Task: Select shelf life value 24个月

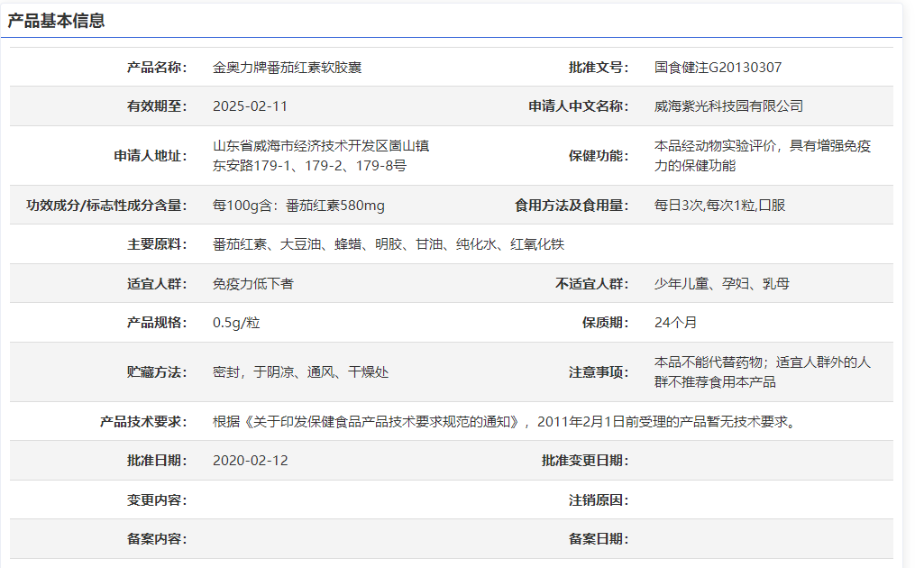Action: [x=675, y=322]
